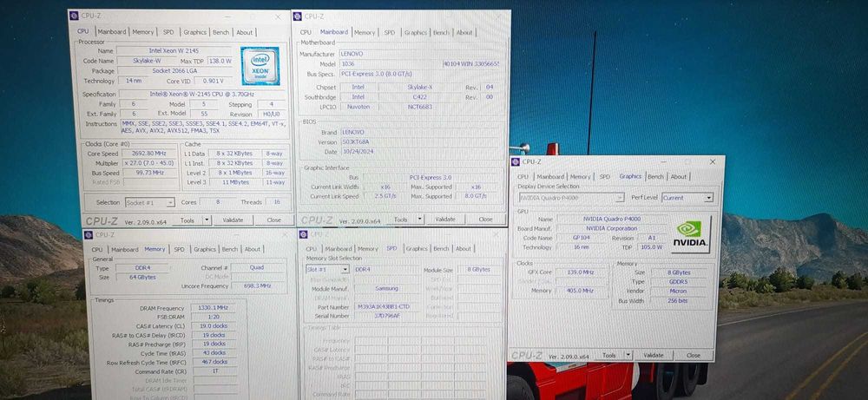Select Mainboard tab in the Memory window
Screen dimensions: 868x400
[x=124, y=250]
